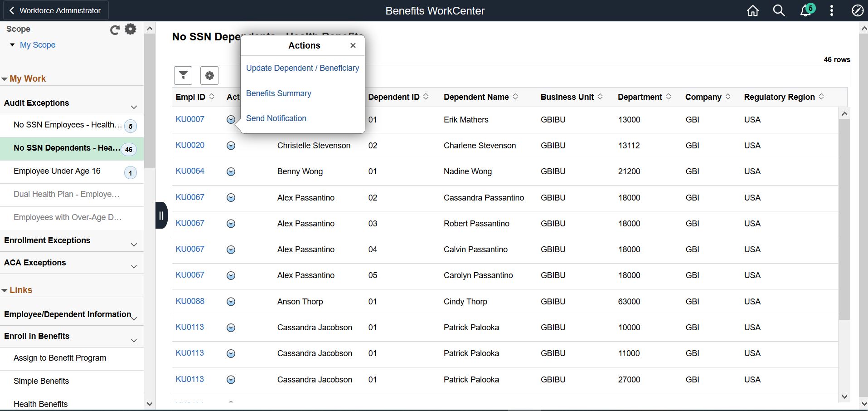The image size is (868, 411).
Task: Open the grid filter funnel button
Action: click(x=183, y=75)
